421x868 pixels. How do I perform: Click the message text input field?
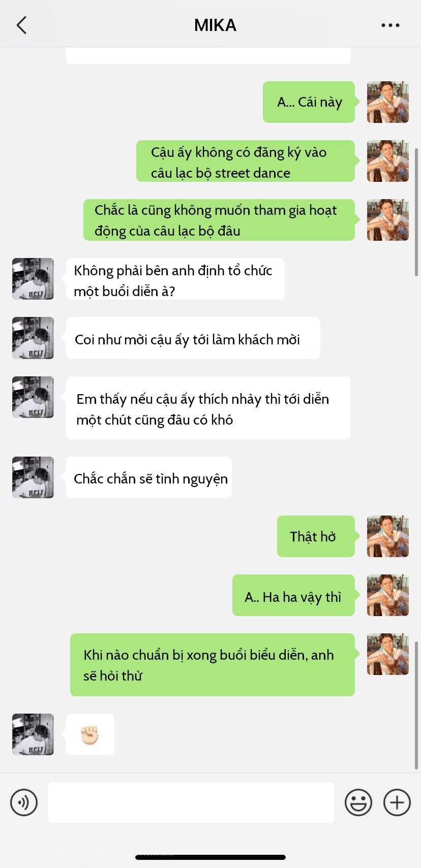click(x=191, y=802)
